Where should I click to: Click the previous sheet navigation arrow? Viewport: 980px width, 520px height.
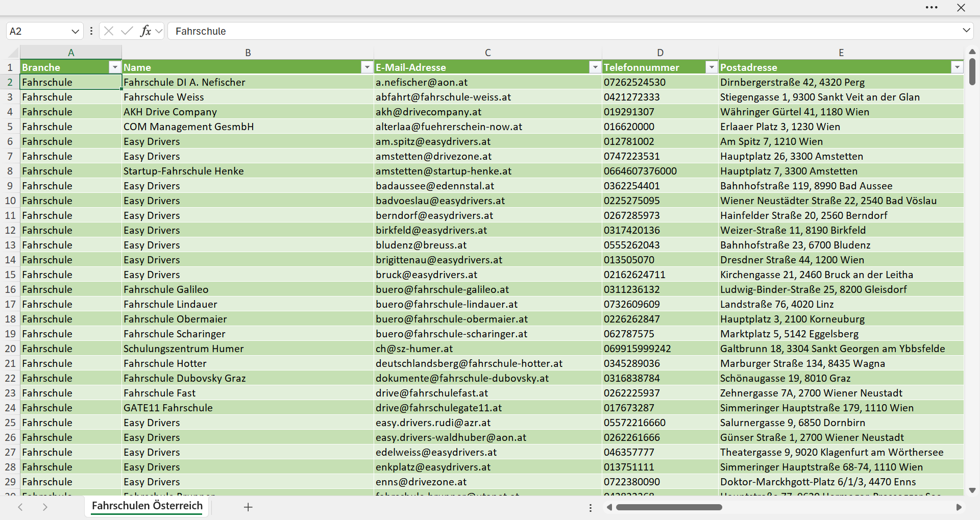pos(20,507)
